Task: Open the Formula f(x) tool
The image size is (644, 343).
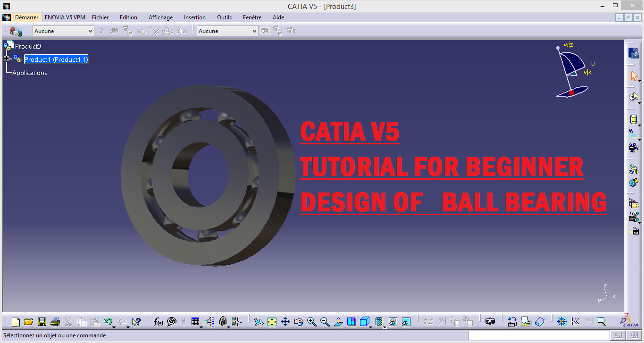Action: (159, 322)
